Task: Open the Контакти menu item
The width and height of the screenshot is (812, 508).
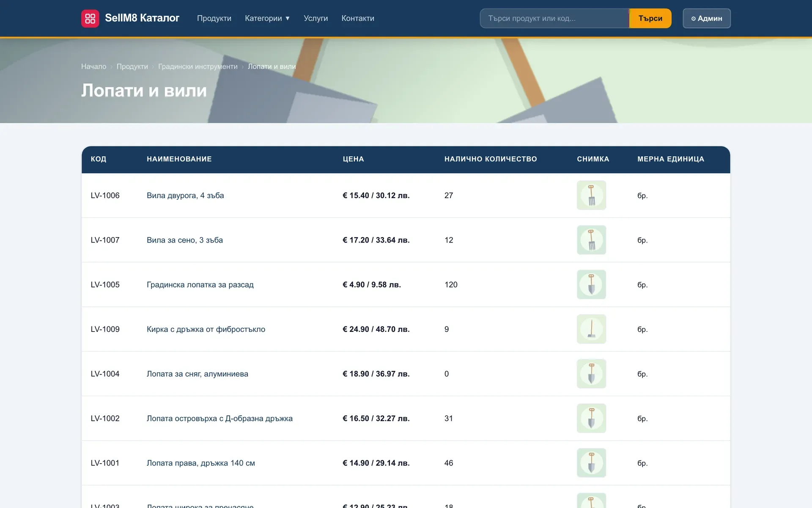Action: [358, 18]
